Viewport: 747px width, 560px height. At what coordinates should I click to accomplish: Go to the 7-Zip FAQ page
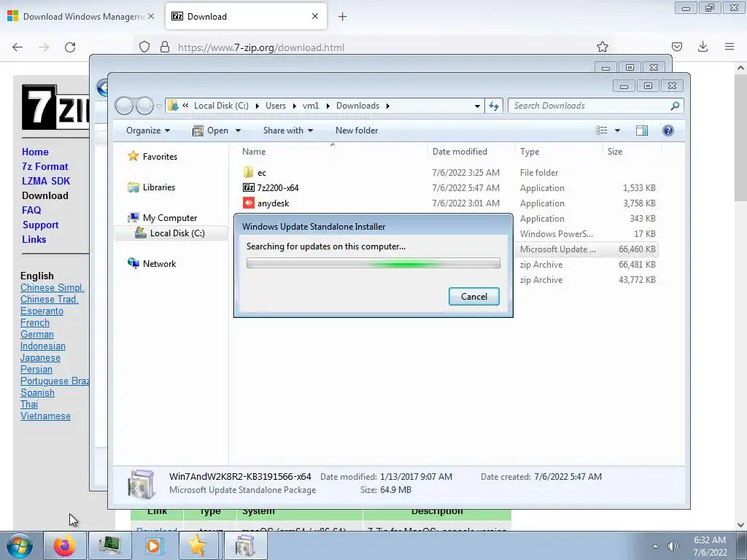point(31,210)
